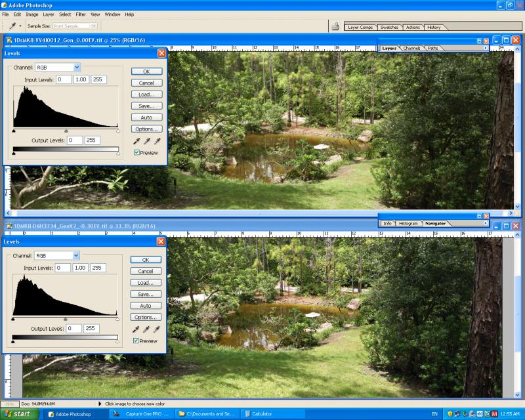The width and height of the screenshot is (525, 420).
Task: Open the C:\Documents and Se... folder in taskbar
Action: (x=207, y=414)
